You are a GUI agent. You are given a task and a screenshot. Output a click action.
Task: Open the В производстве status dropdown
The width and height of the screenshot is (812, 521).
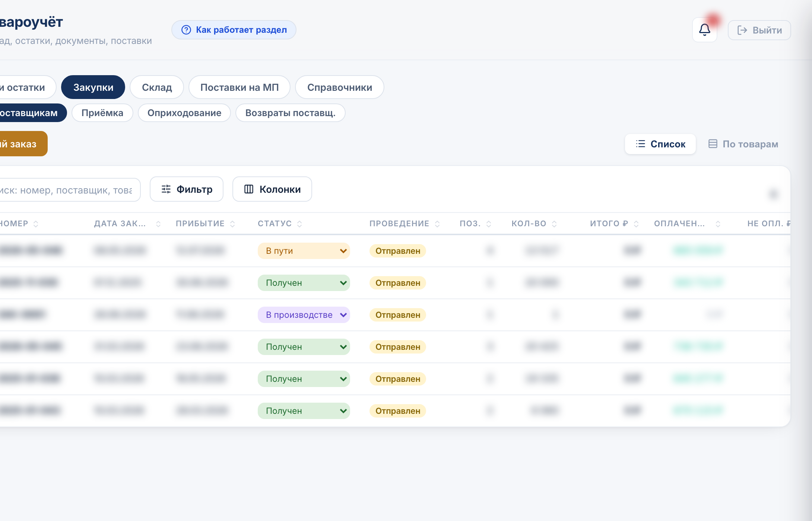click(x=304, y=315)
